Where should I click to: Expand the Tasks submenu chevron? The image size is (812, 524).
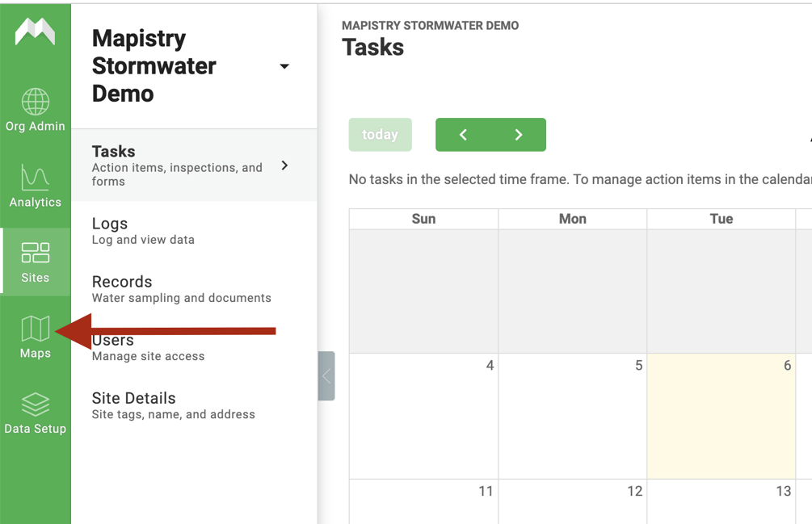pyautogui.click(x=284, y=166)
